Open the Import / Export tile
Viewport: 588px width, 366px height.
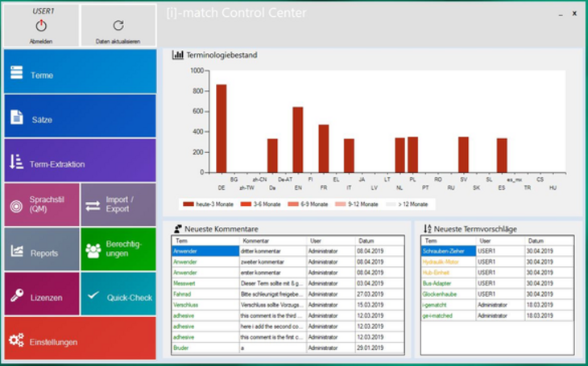(x=118, y=206)
